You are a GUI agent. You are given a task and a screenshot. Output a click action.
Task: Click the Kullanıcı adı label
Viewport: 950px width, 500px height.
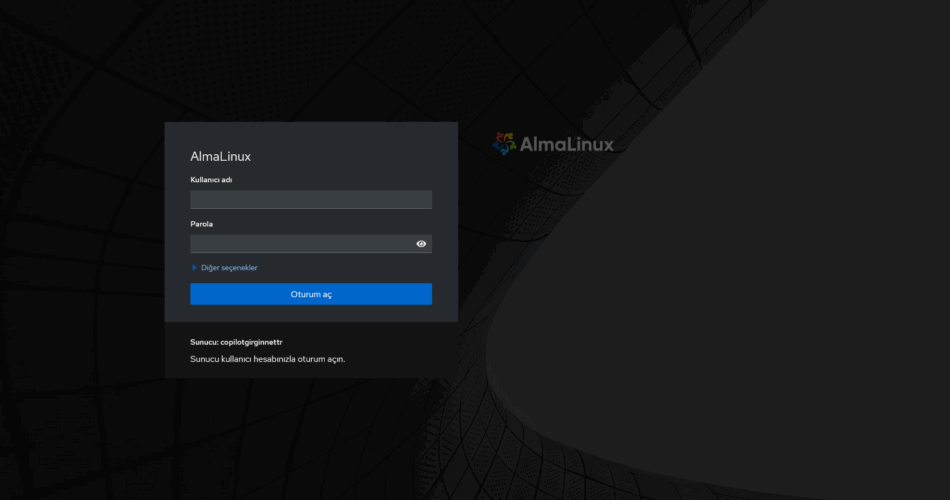coord(211,179)
